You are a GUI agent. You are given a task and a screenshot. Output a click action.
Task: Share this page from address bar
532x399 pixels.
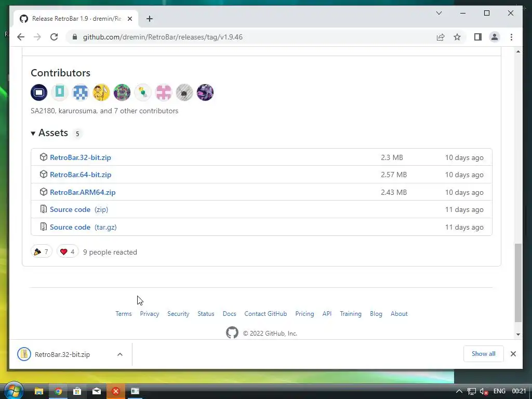(x=441, y=37)
